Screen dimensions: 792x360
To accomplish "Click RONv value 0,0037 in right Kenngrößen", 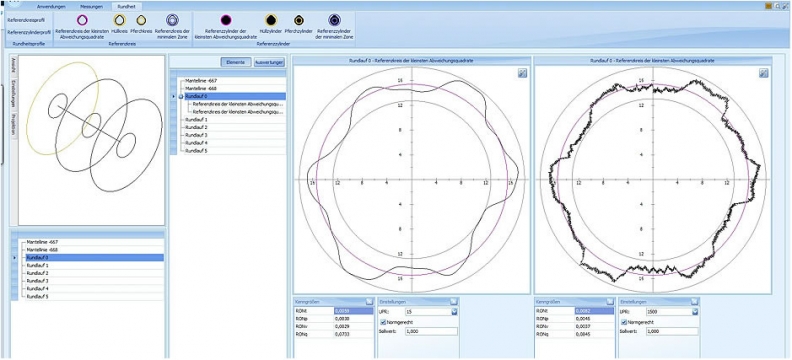I will coord(594,327).
